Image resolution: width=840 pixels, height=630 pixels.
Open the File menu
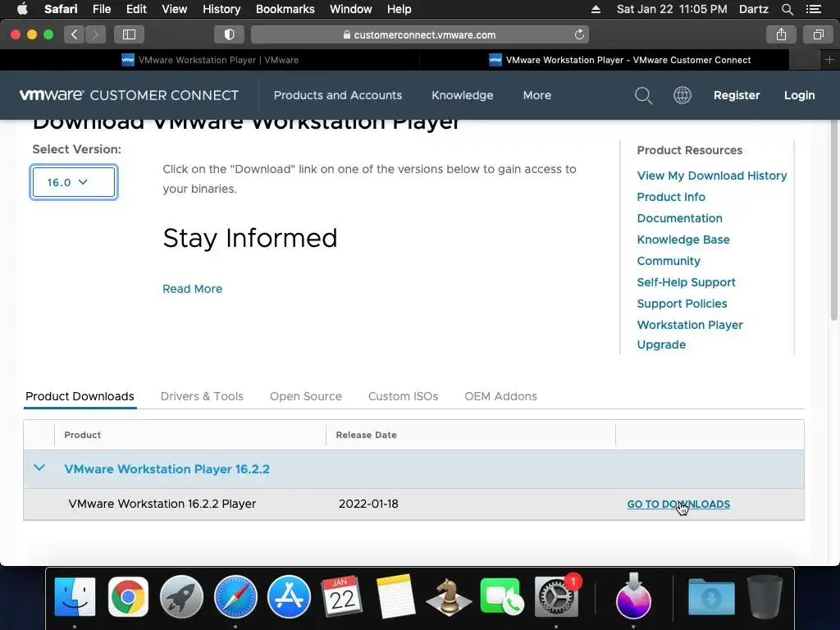pos(101,9)
